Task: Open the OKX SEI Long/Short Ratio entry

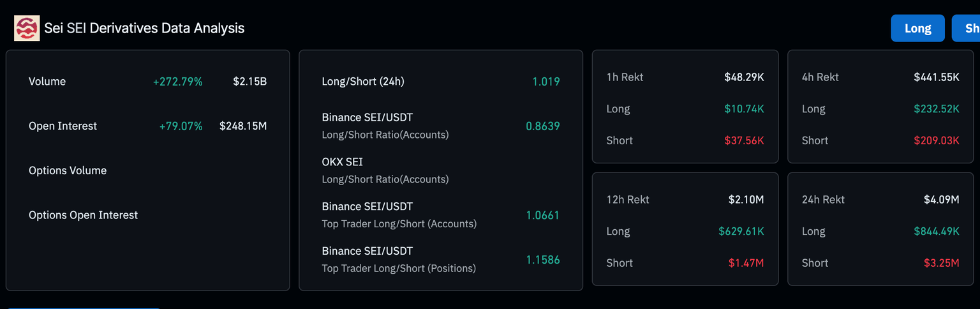Action: [385, 170]
